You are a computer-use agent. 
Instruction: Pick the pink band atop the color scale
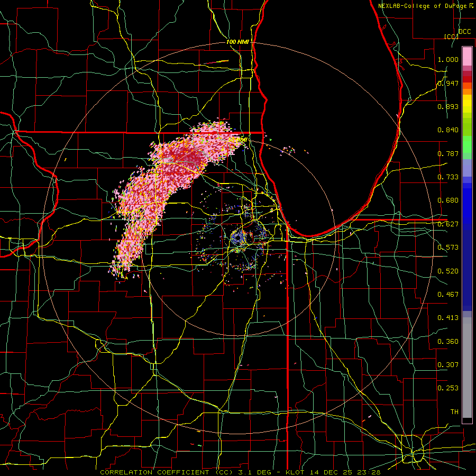pos(467,56)
